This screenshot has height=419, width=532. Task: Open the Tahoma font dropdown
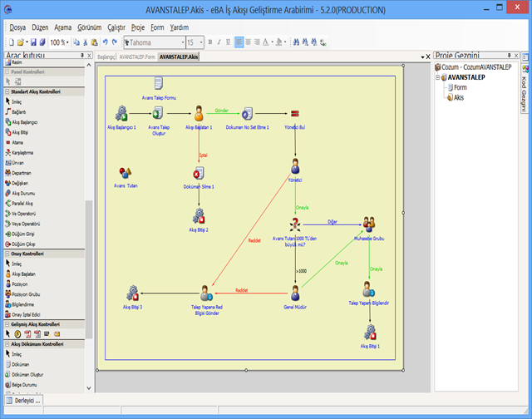pos(183,42)
